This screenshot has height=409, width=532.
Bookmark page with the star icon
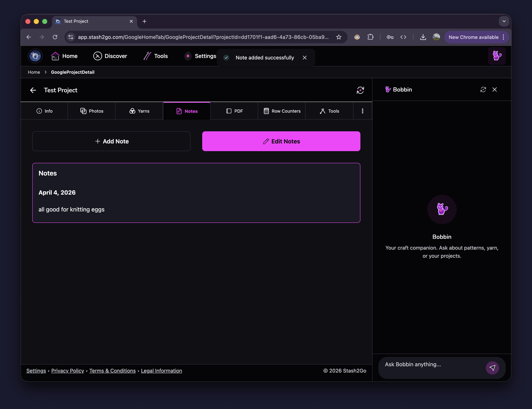[x=339, y=37]
